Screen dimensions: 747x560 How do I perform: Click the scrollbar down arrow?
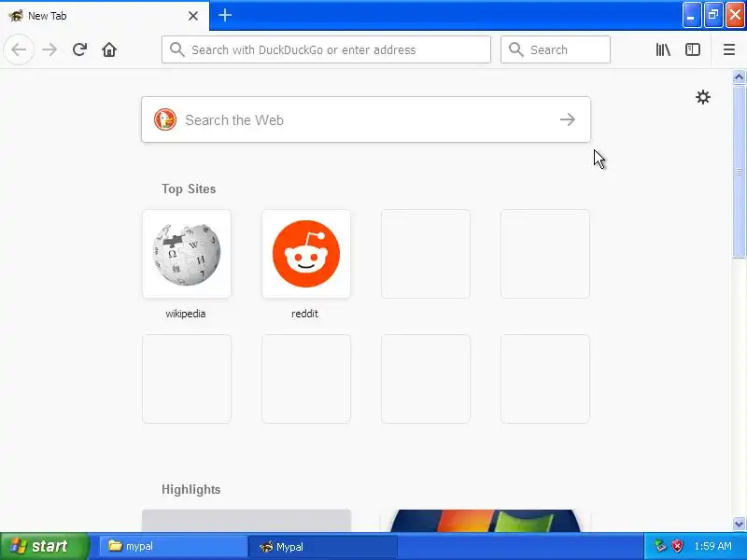pos(739,525)
